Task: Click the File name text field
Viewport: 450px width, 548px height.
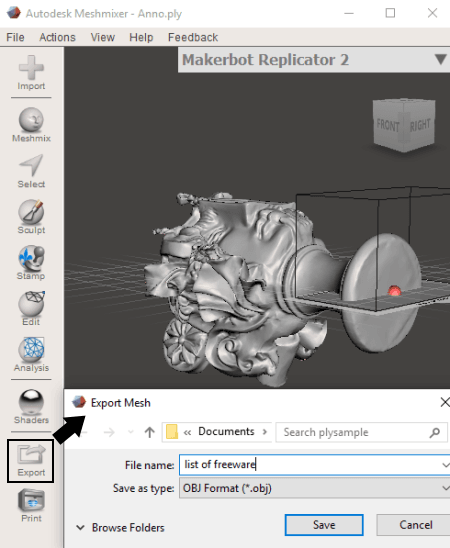Action: point(314,464)
